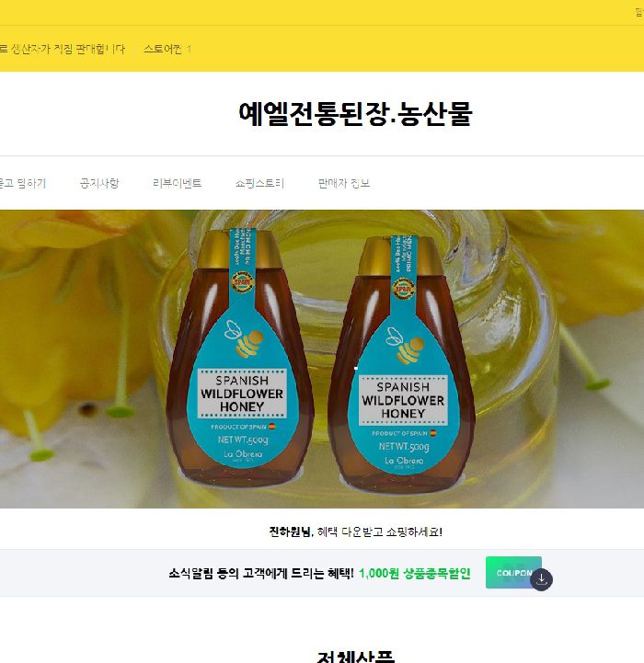The width and height of the screenshot is (644, 663).
Task: Click the coupon download arrow icon
Action: (x=542, y=579)
